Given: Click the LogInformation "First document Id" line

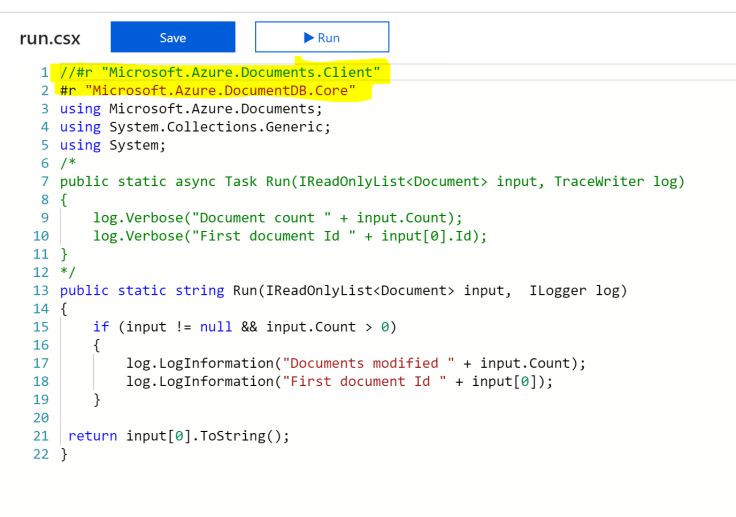Looking at the screenshot, I should (339, 382).
